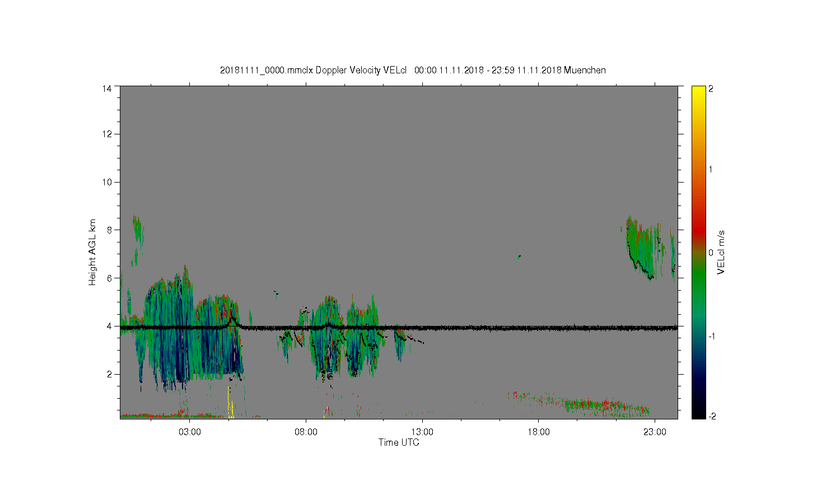This screenshot has height=504, width=840.
Task: Click the 13:00 time tick label
Action: [x=422, y=432]
